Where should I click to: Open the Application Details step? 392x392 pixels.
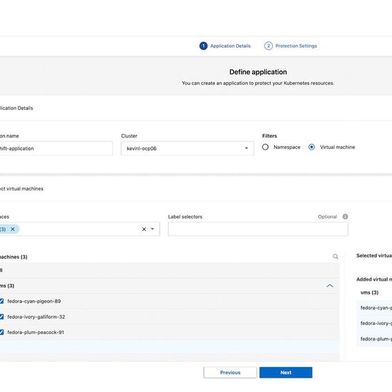click(230, 46)
